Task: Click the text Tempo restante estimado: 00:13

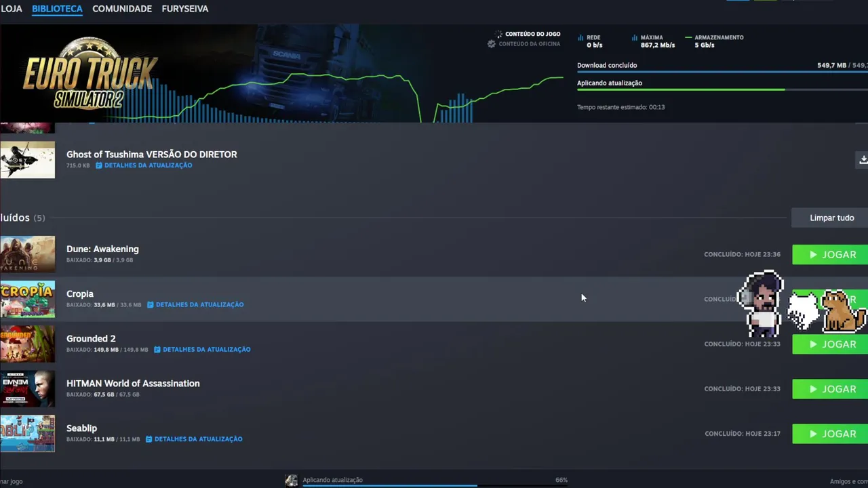Action: [620, 107]
